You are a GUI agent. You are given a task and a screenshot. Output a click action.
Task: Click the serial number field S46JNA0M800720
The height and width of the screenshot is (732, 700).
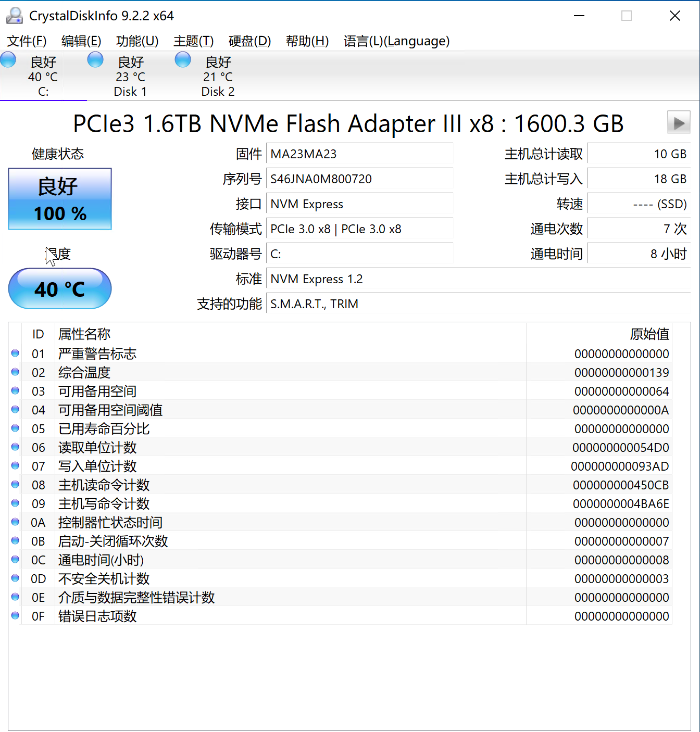[x=359, y=179]
